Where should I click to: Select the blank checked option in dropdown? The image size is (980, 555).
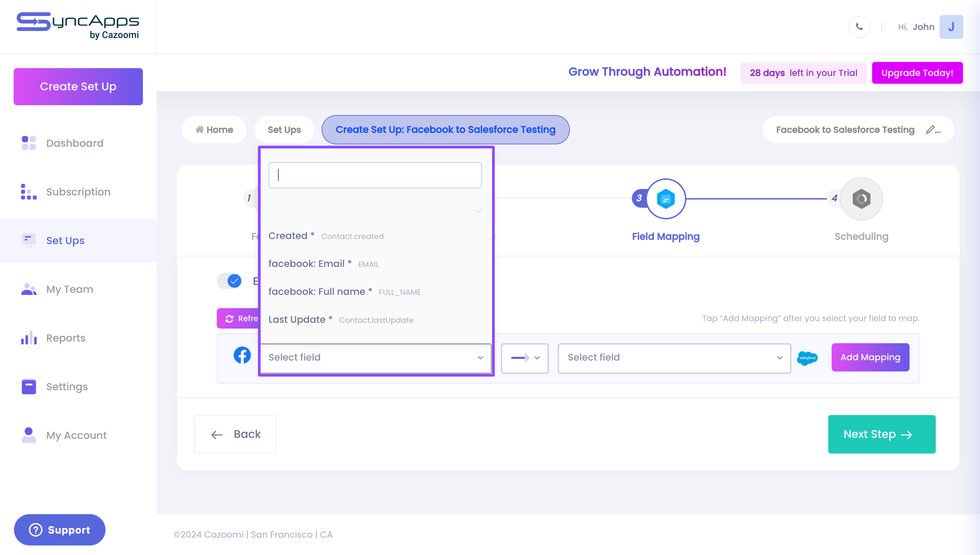tap(376, 210)
